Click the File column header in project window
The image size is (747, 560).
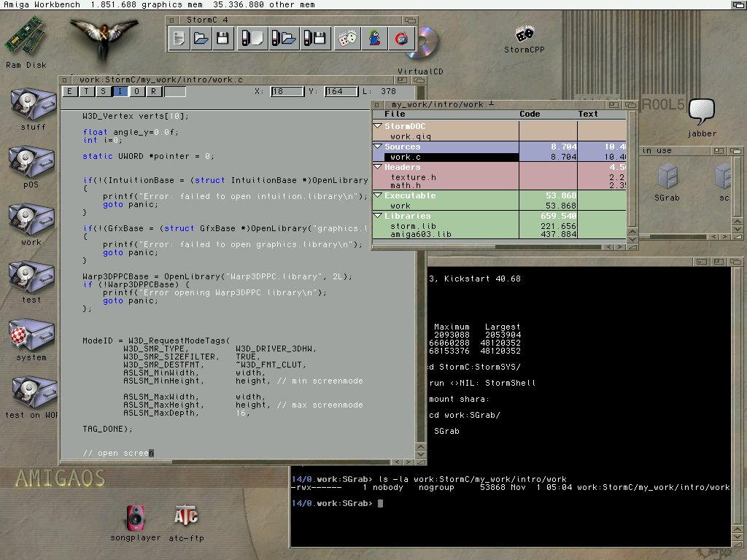point(395,114)
